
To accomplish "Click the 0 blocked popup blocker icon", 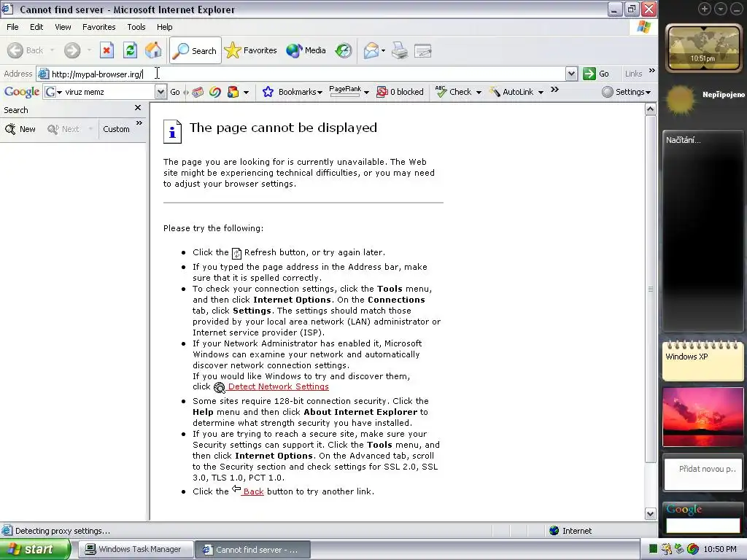I will 382,92.
